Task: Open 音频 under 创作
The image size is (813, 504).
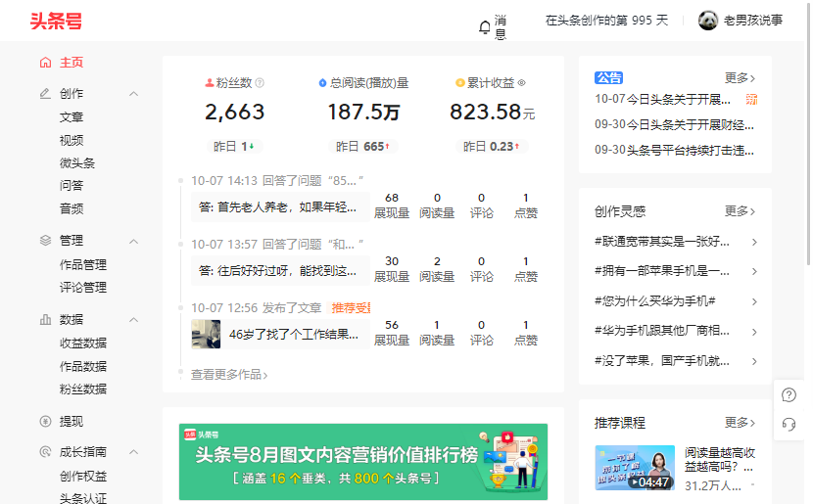Action: (x=72, y=208)
